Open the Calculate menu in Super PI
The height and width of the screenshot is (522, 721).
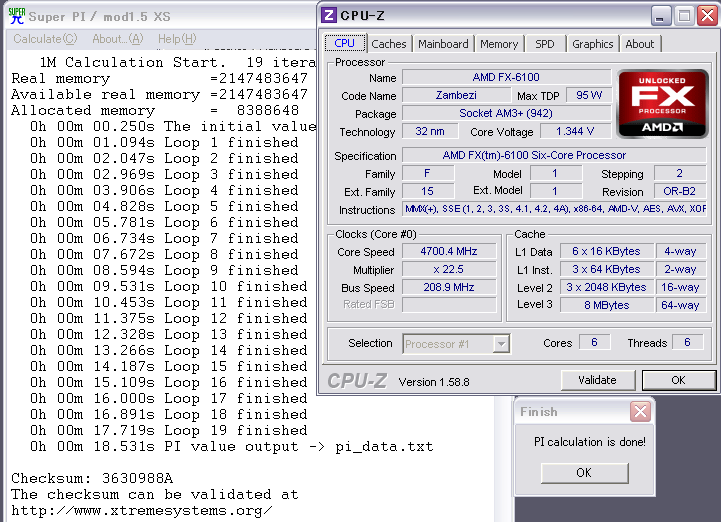point(45,39)
